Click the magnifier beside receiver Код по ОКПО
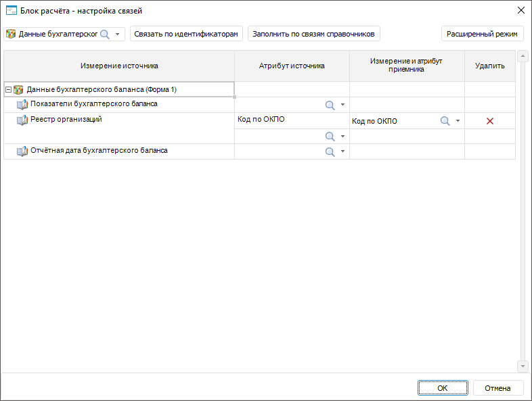Screen dimensions: 532x401 (x=445, y=121)
